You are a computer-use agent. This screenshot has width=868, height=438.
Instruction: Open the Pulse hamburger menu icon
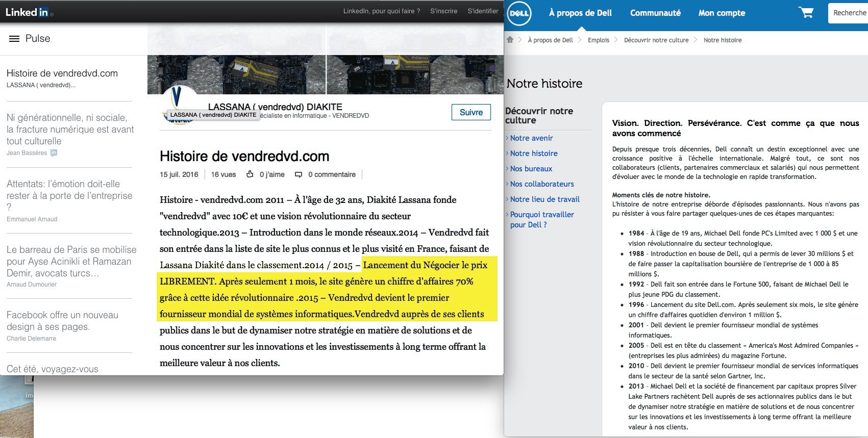14,39
